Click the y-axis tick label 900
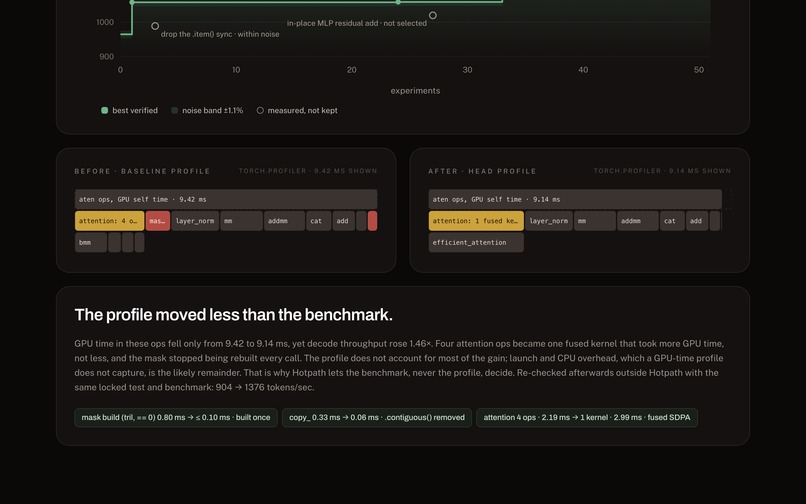This screenshot has height=504, width=806. click(x=106, y=57)
